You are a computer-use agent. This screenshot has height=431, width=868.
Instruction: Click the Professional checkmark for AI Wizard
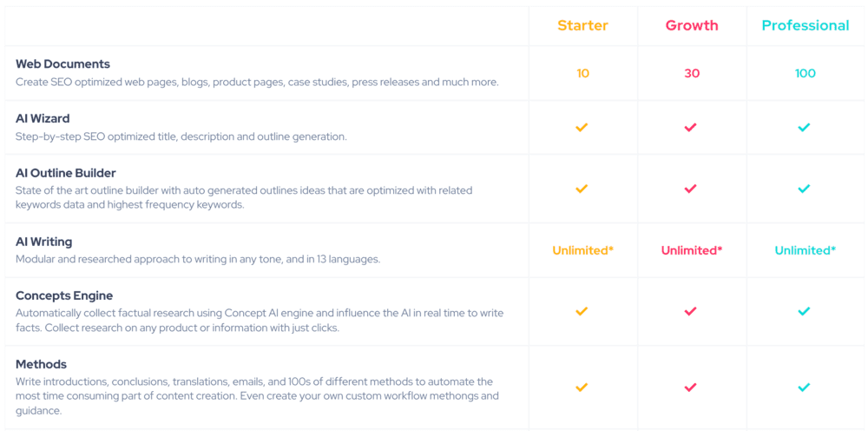click(805, 128)
